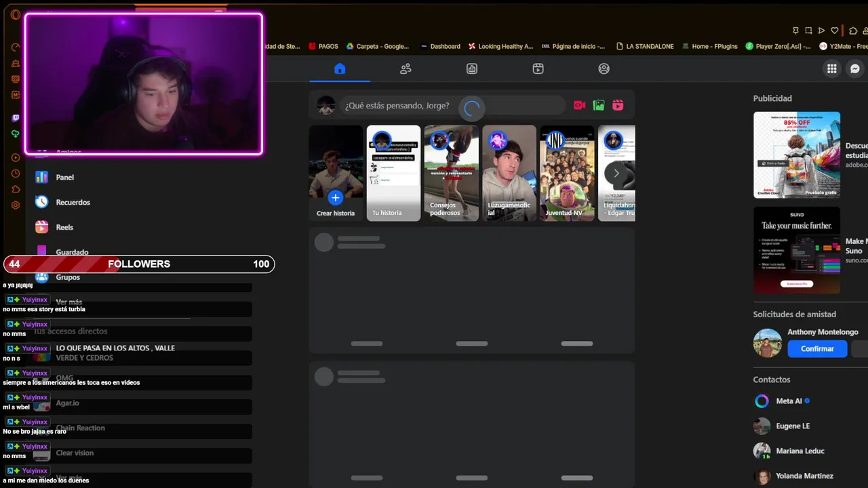Create a reel with the pink reel icon
The height and width of the screenshot is (488, 868).
tap(618, 105)
